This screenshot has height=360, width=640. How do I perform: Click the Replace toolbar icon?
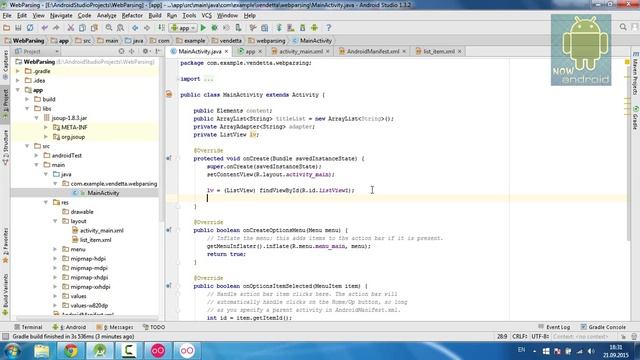120,28
